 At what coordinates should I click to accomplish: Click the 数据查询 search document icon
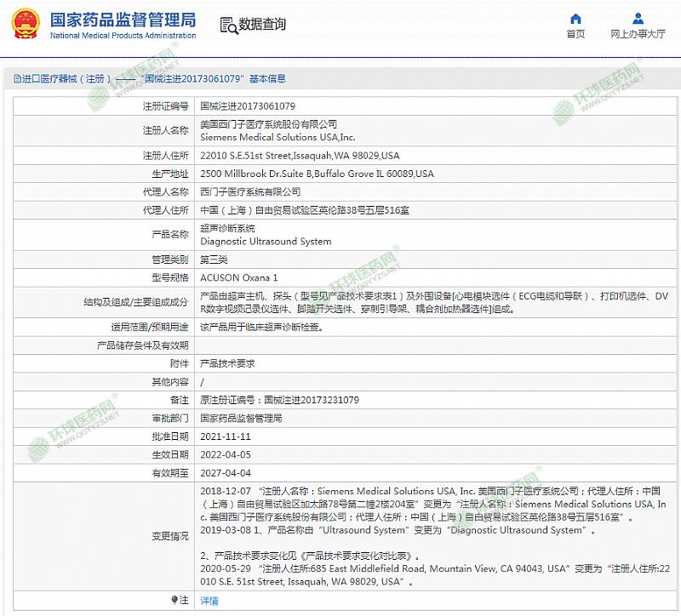[x=228, y=26]
